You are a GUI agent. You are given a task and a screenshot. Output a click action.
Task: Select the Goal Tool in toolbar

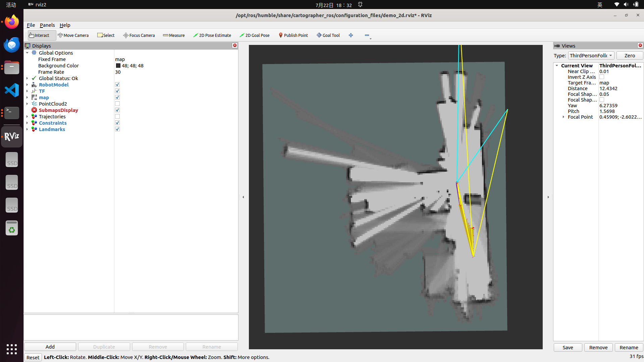pos(328,35)
